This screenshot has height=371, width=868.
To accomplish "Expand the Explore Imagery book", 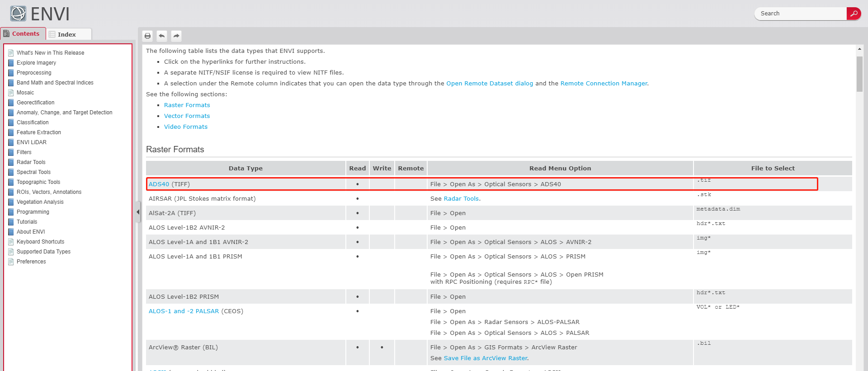I will coord(36,63).
